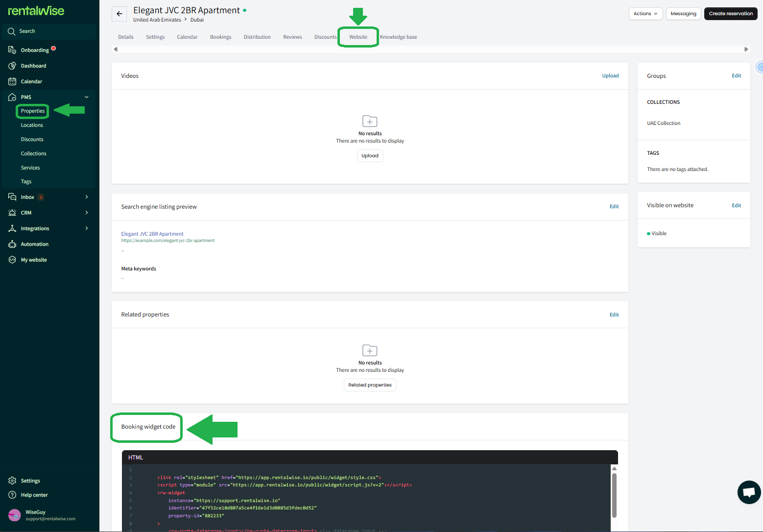763x532 pixels.
Task: Click the Calendar icon in sidebar
Action: click(12, 81)
